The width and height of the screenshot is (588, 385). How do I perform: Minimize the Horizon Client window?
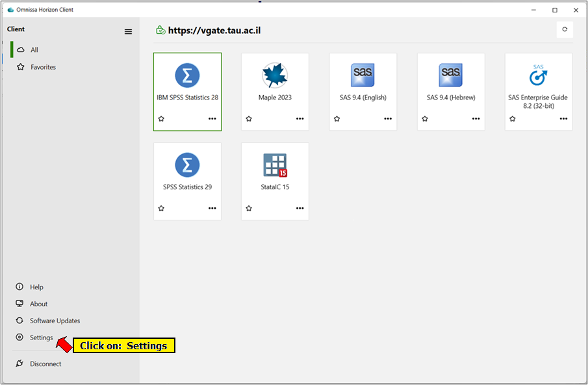[x=533, y=10]
